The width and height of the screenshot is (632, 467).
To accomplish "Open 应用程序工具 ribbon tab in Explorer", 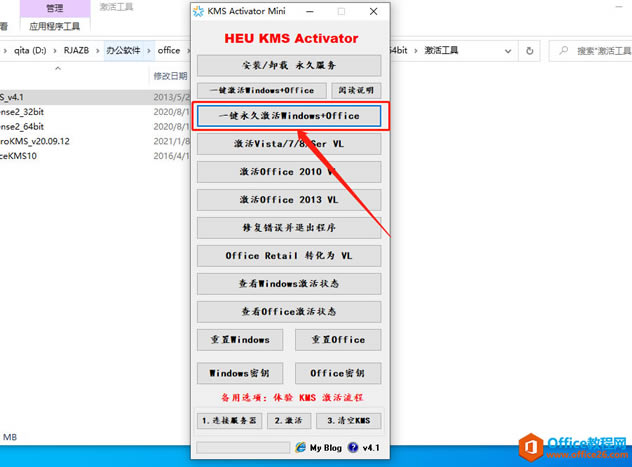I will (55, 27).
